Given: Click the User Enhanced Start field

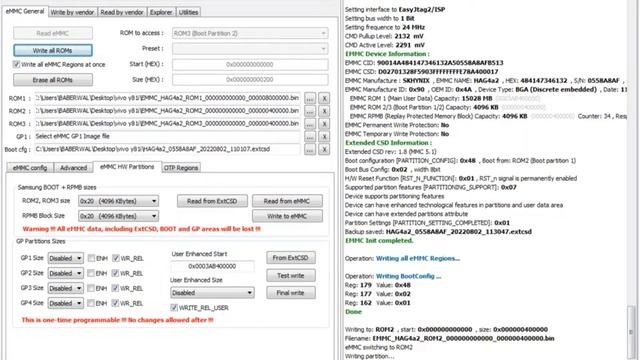Looking at the screenshot, I should (x=212, y=266).
